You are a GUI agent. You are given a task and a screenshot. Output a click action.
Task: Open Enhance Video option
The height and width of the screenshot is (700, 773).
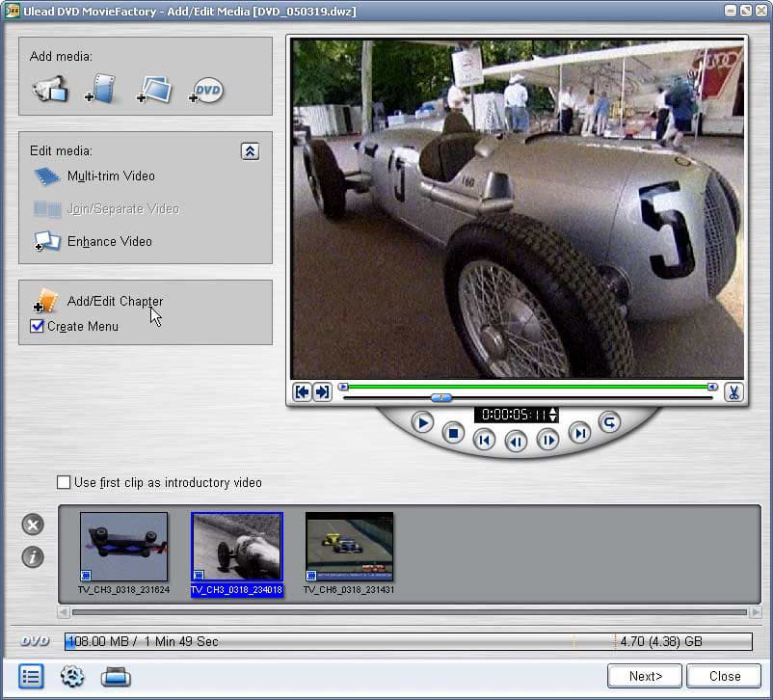(109, 241)
